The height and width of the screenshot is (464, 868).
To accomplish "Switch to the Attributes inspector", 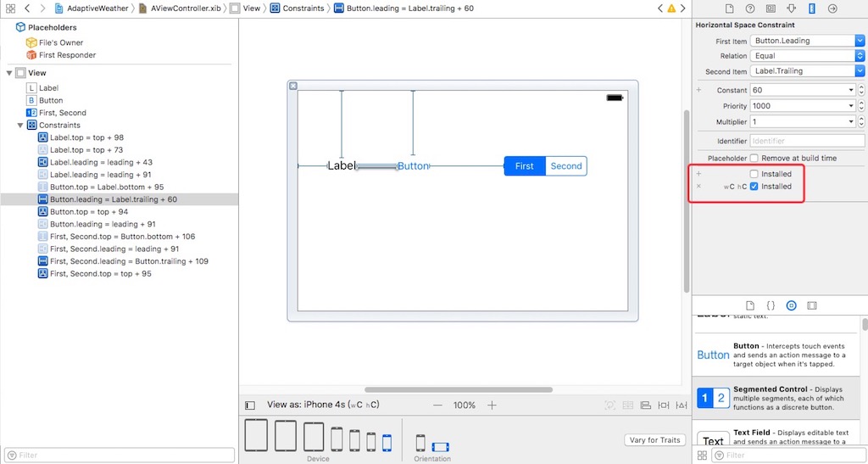I will point(791,8).
